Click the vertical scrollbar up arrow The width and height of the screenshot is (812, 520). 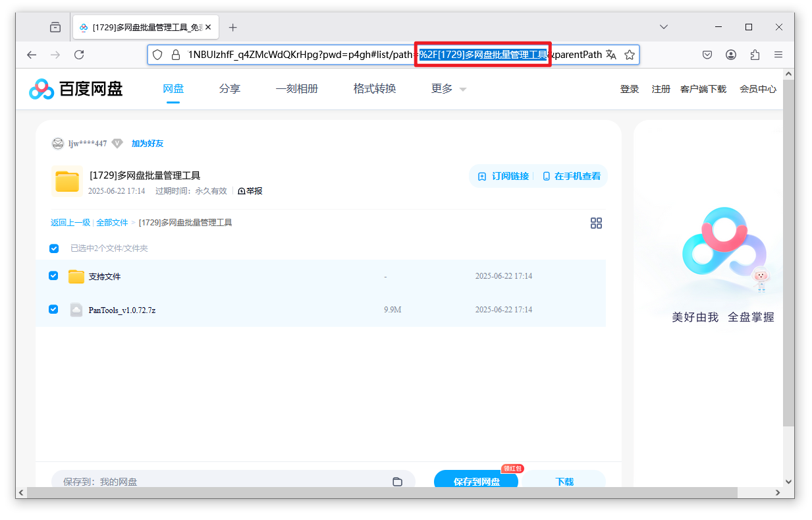point(789,74)
